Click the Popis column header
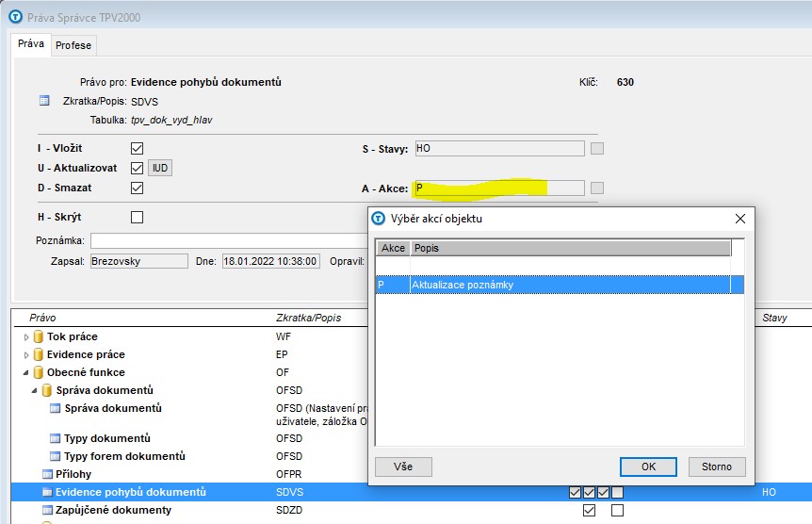Screen dimensions: 812x524 571,248
